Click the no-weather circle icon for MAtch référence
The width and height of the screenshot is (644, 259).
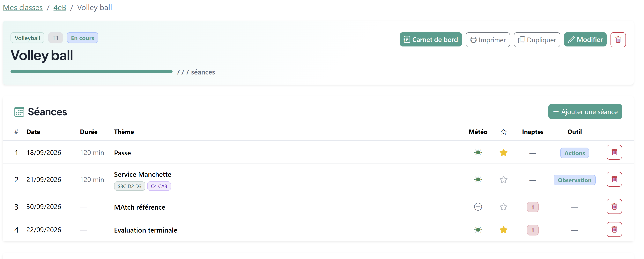pyautogui.click(x=478, y=207)
